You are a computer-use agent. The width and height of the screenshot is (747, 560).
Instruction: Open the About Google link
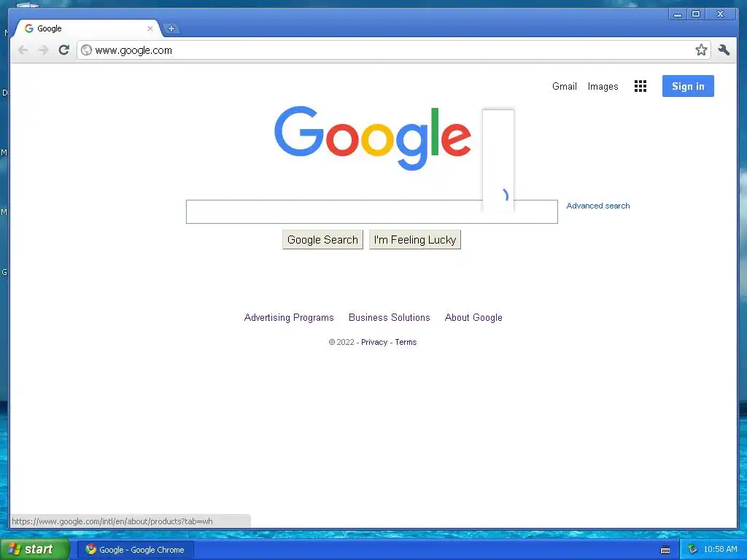[473, 318]
